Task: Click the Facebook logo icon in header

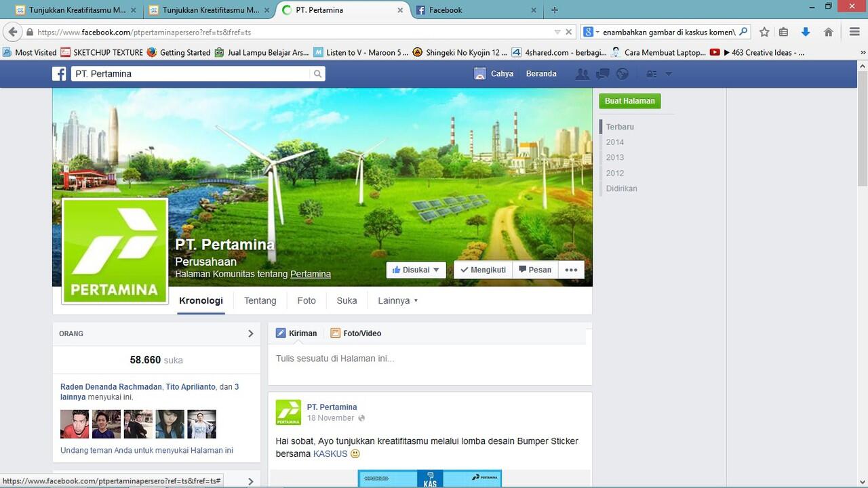Action: (x=59, y=74)
